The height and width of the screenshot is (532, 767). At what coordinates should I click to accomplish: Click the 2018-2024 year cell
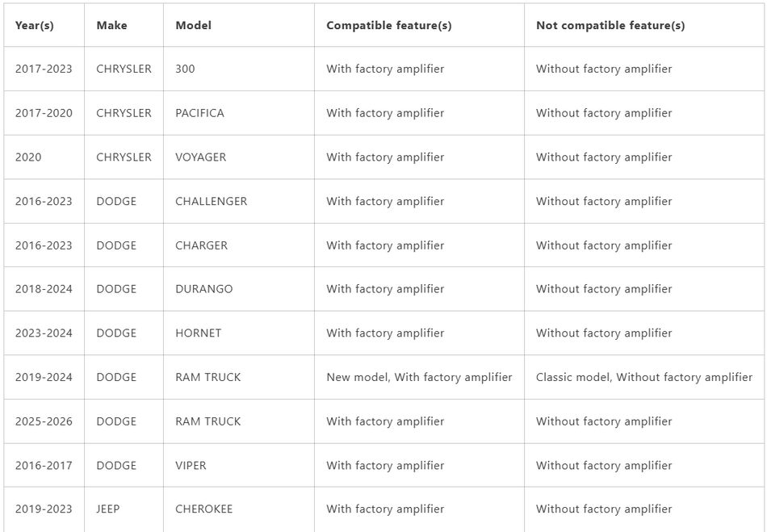[44, 289]
